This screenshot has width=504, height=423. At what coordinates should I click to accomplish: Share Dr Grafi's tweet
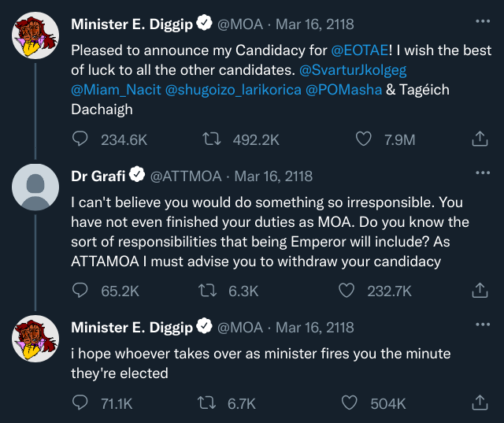click(x=479, y=291)
